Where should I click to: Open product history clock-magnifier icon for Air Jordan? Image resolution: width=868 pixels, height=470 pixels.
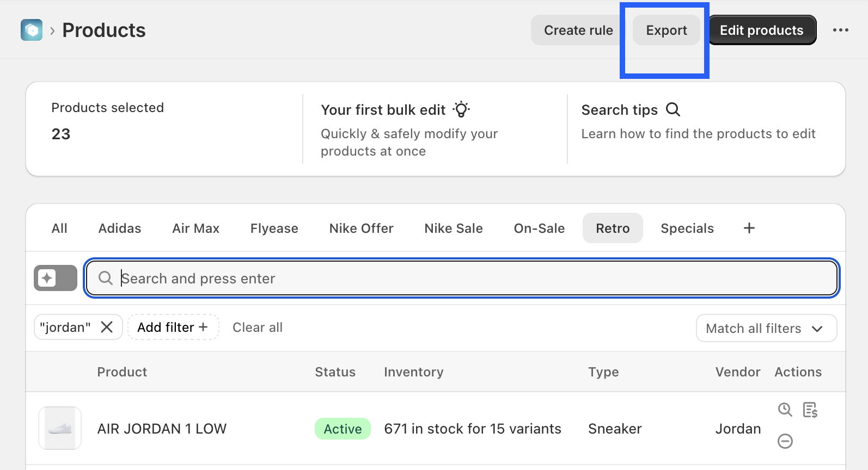click(x=785, y=410)
